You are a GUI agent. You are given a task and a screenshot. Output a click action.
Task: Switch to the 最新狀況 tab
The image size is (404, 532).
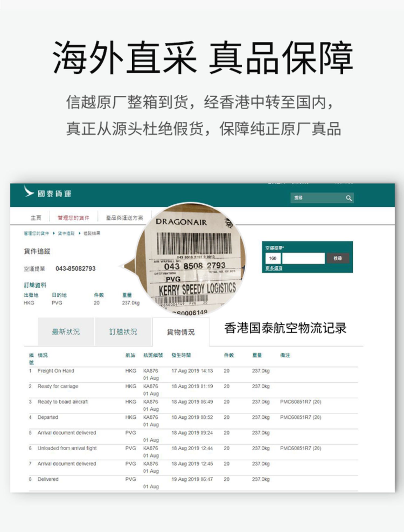pyautogui.click(x=66, y=331)
